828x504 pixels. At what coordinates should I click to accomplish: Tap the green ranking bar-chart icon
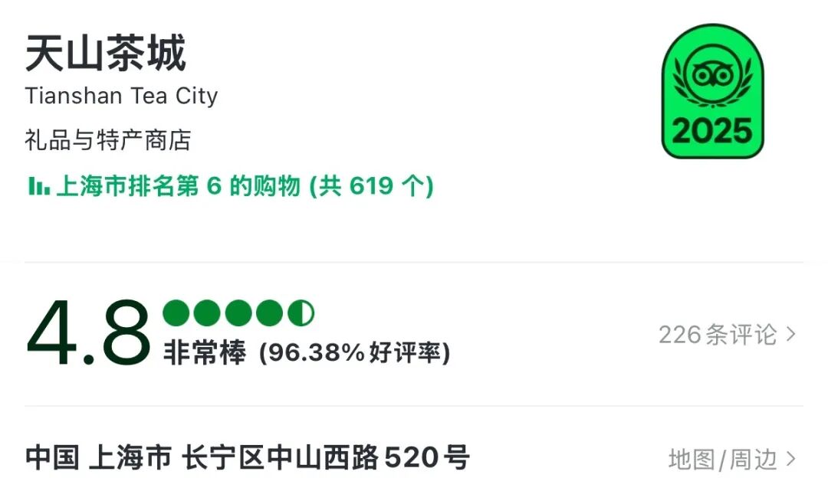click(38, 186)
